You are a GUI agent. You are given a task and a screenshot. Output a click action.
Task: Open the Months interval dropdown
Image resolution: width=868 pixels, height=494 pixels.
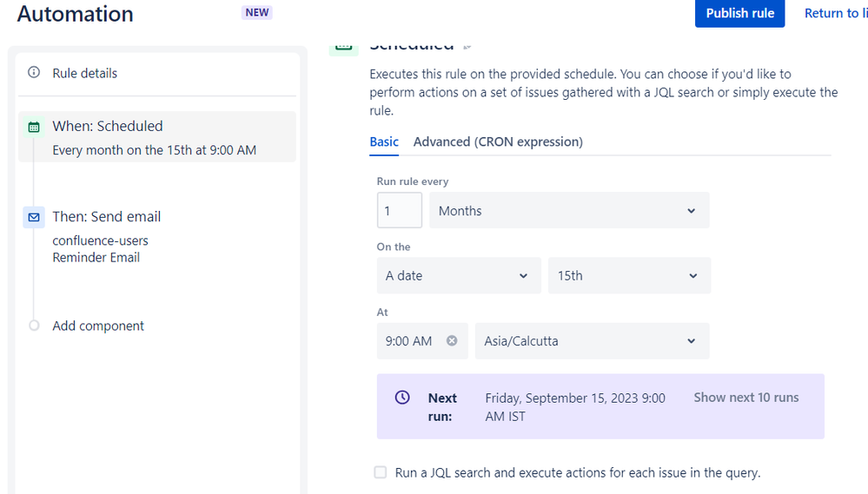569,211
